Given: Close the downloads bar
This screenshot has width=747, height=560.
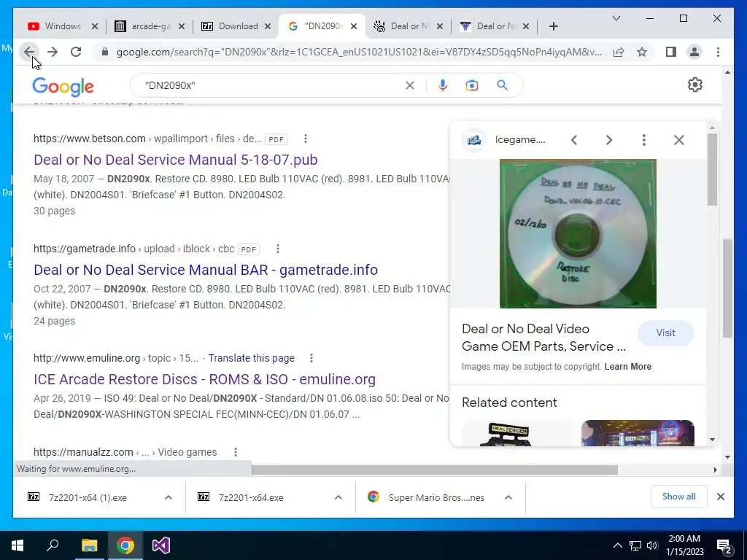Looking at the screenshot, I should [x=721, y=497].
